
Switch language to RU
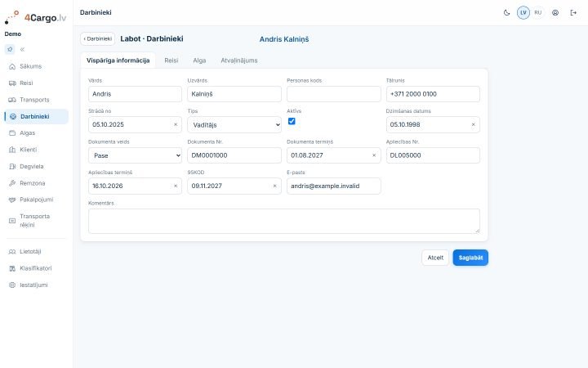click(x=537, y=13)
